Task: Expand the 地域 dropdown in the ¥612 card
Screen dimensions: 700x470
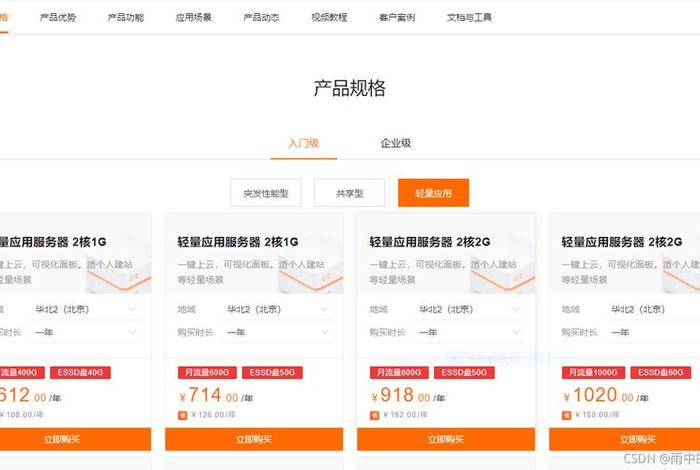Action: 87,309
